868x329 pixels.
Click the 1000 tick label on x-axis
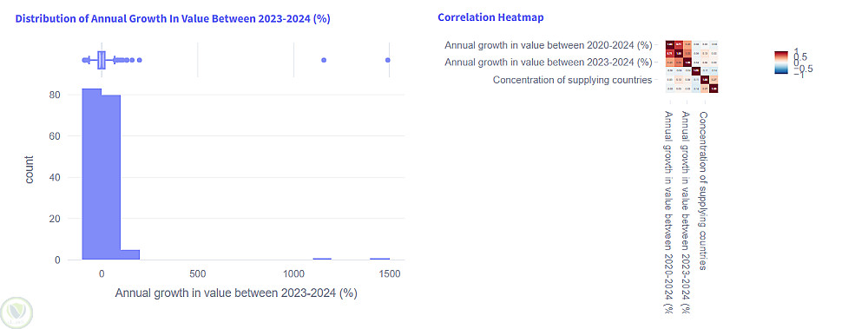coord(293,274)
